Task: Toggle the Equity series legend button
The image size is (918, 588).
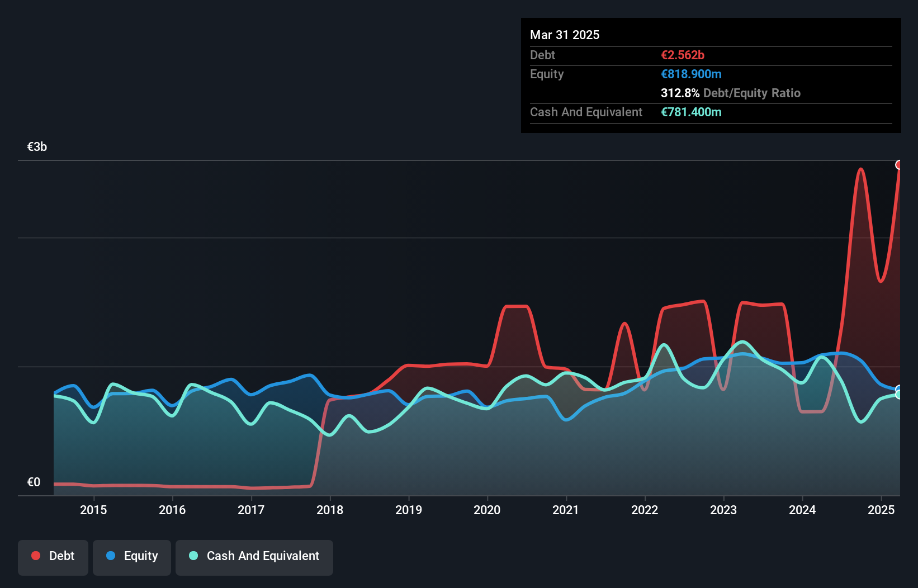Action: click(132, 557)
